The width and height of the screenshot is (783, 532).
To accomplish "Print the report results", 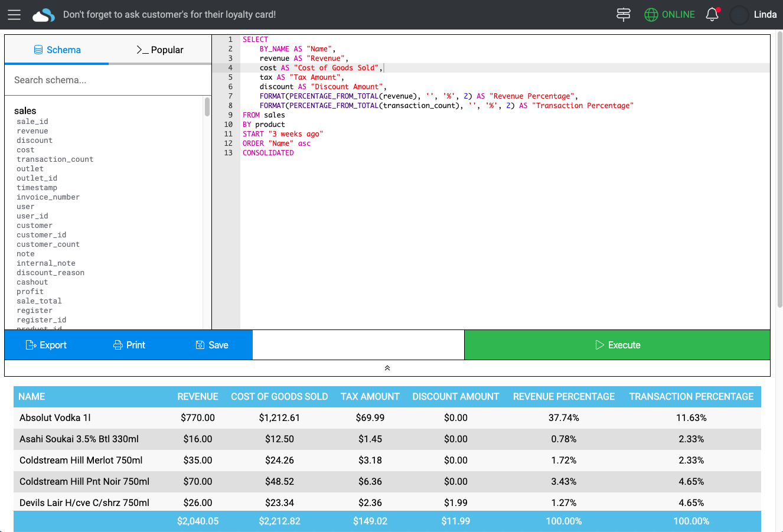I will coord(129,345).
